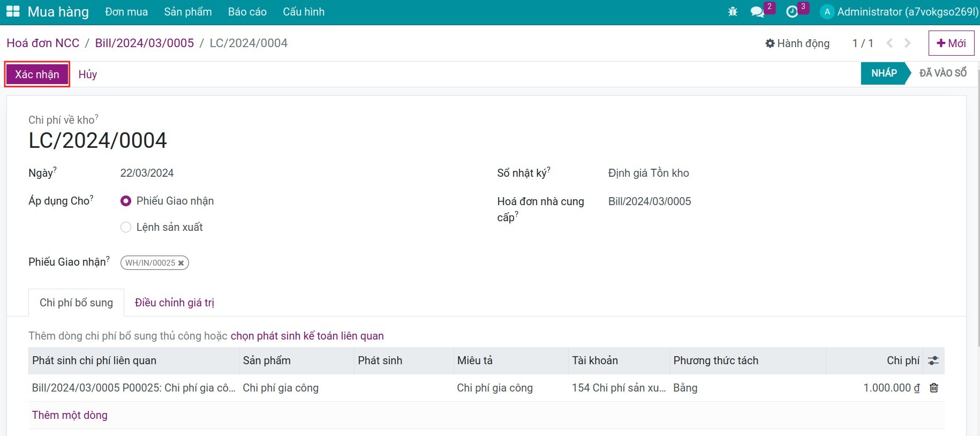Select the Phiếu Giao nhận radio option

click(x=126, y=201)
